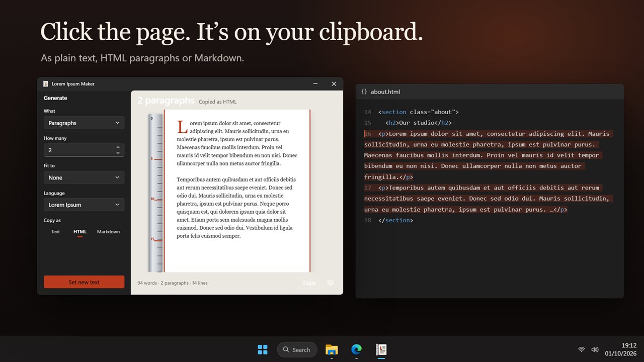Screen dimensions: 644x362
Task: Click the braces file icon beside about.html
Action: tap(364, 92)
